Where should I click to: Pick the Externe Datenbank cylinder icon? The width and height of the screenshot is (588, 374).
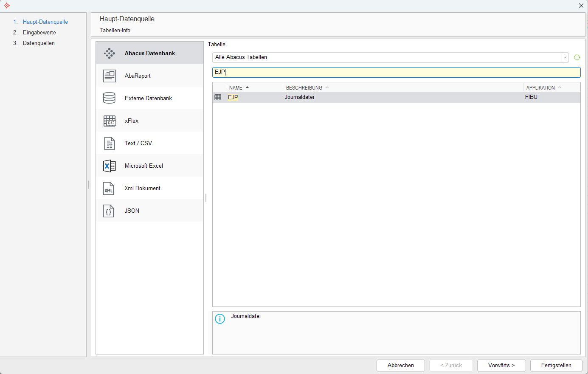(x=110, y=98)
